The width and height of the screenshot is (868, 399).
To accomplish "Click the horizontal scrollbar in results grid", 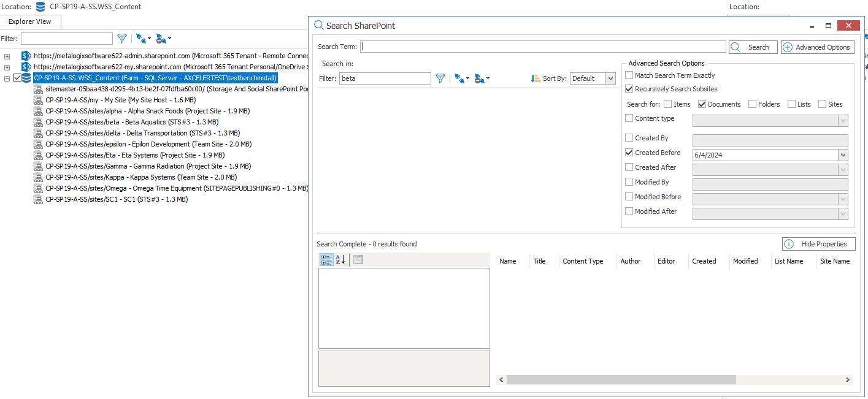I will [x=620, y=380].
